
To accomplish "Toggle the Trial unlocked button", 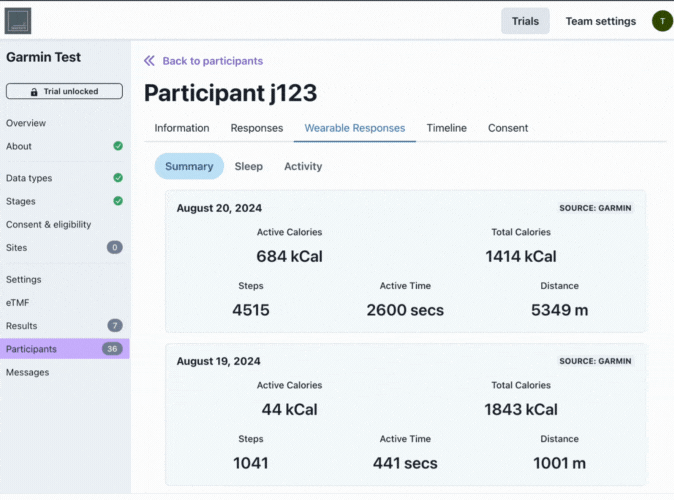I will pyautogui.click(x=65, y=92).
